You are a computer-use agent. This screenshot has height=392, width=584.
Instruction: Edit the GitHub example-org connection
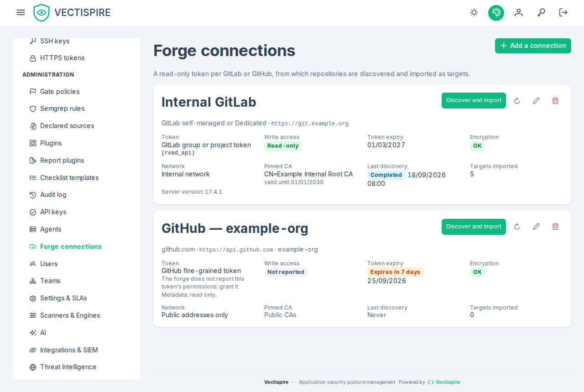[536, 227]
